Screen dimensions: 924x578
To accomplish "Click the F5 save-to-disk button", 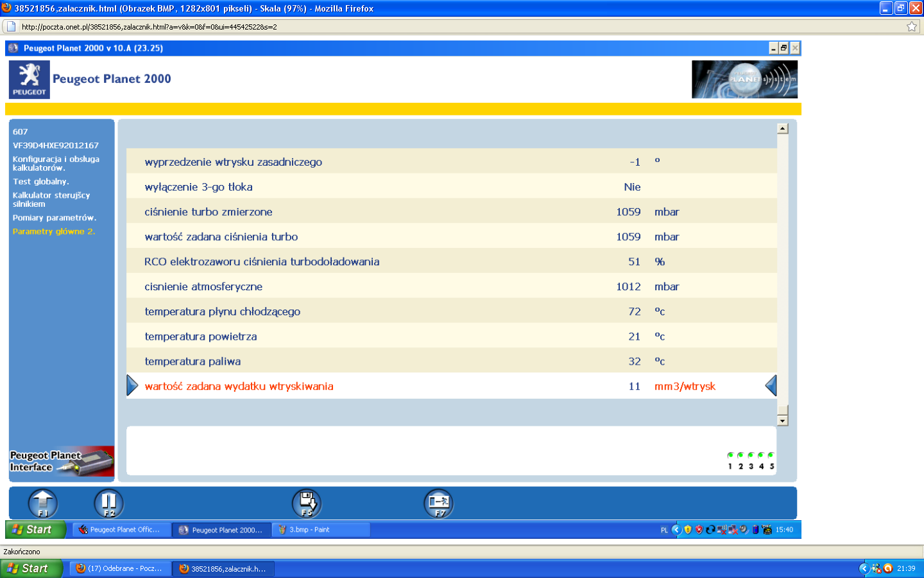I will click(x=307, y=503).
